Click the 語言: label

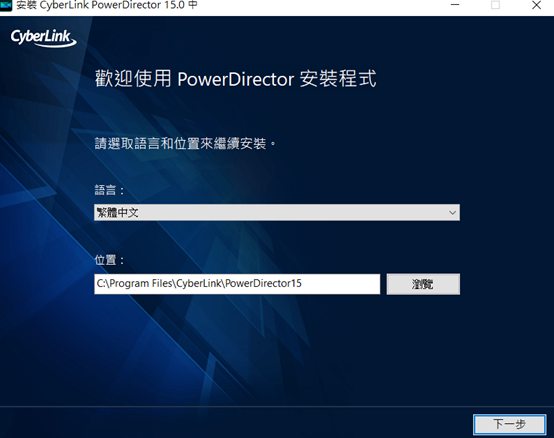[110, 190]
